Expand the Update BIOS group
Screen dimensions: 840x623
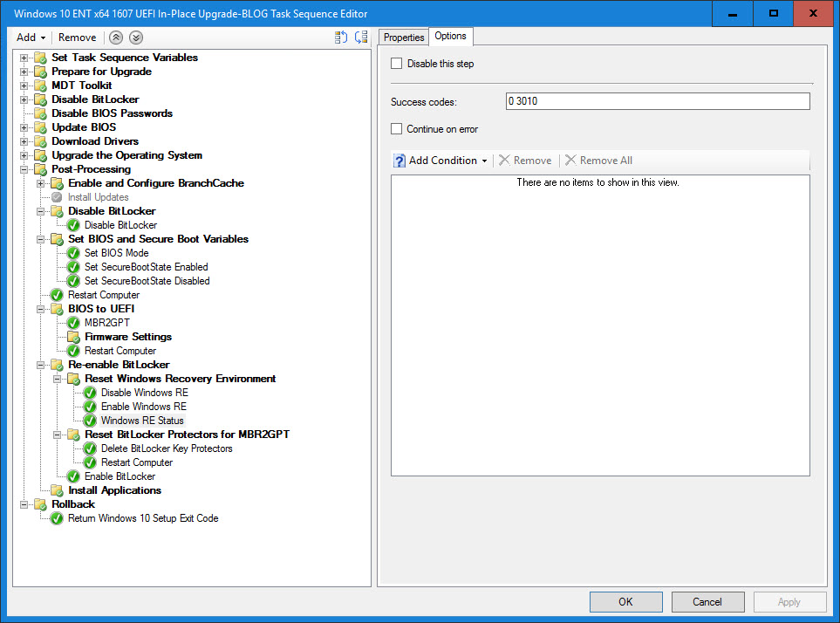pos(24,127)
